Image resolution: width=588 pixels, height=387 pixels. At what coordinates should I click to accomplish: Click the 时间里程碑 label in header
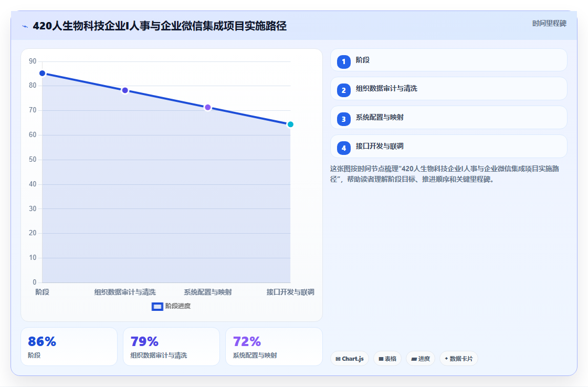(549, 24)
